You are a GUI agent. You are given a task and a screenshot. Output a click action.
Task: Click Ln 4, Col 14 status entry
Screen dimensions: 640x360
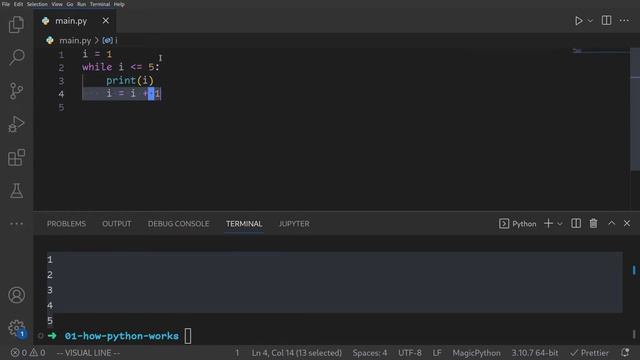pyautogui.click(x=296, y=353)
